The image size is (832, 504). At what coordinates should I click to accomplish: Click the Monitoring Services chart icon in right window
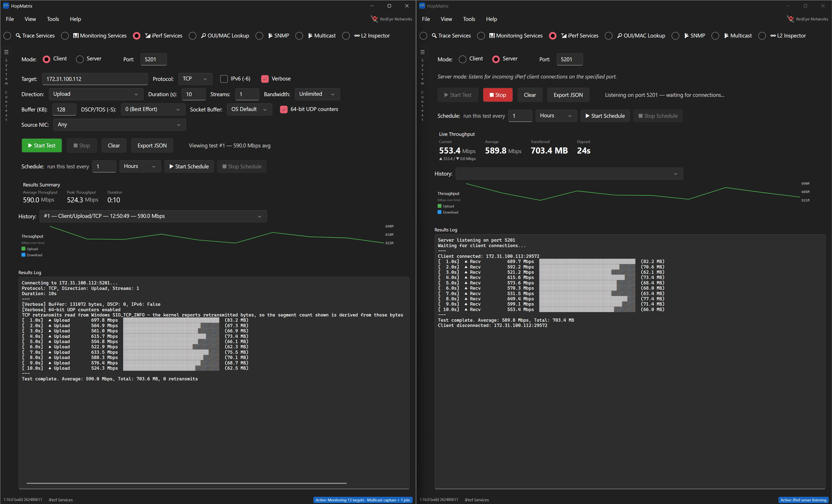(492, 35)
